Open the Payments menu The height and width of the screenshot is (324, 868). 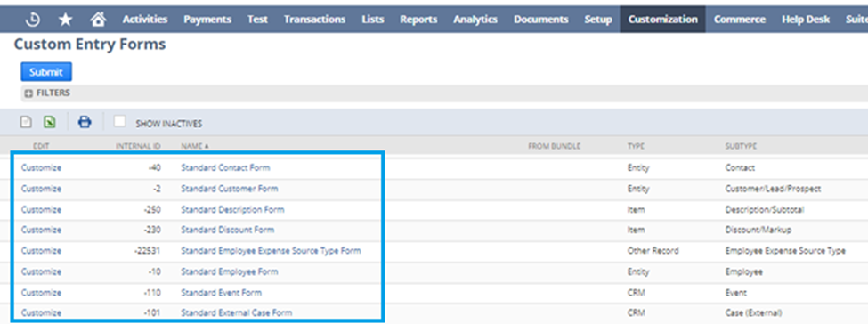point(207,20)
